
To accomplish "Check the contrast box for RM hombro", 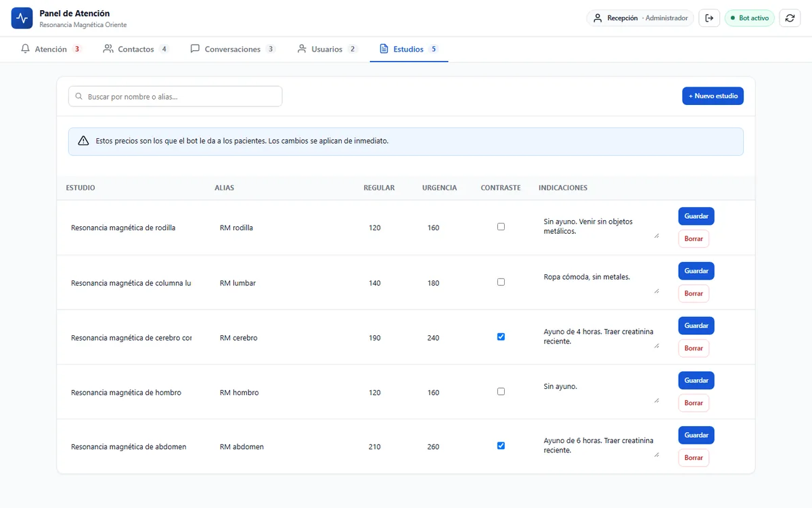I will pos(501,391).
